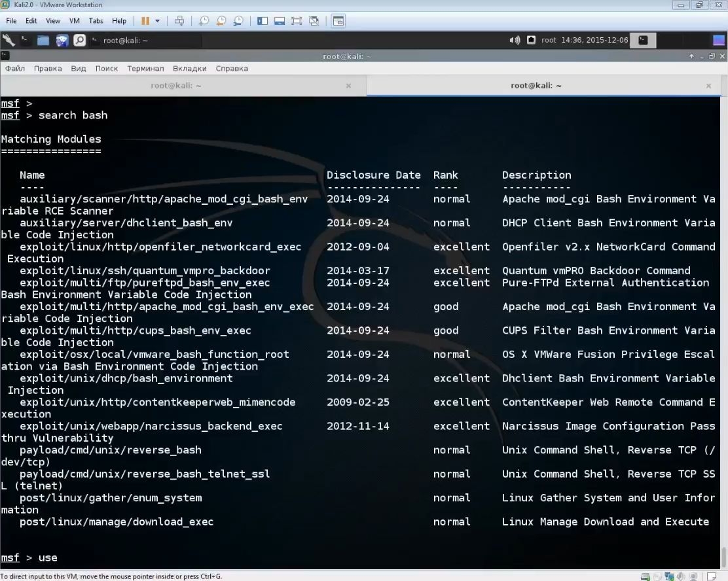Click the exploit/linux/ssh/quantum_vmpro_backdoor module name

145,271
